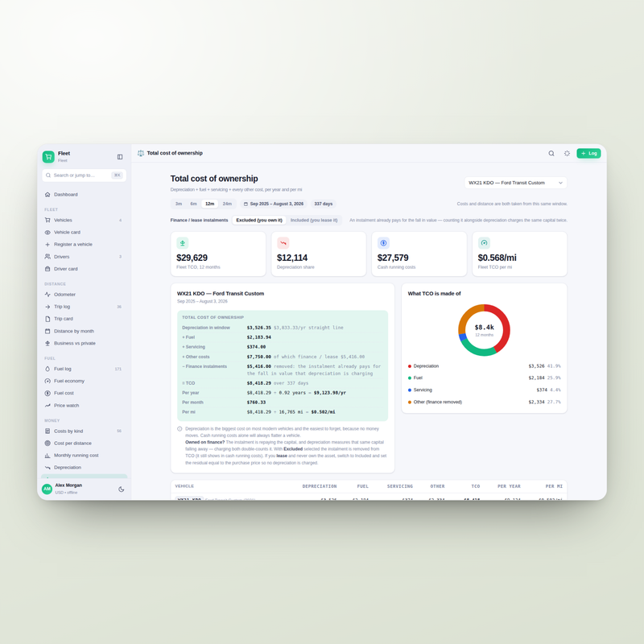Click the scales icon beside page title
Image resolution: width=644 pixels, height=644 pixels.
(140, 153)
